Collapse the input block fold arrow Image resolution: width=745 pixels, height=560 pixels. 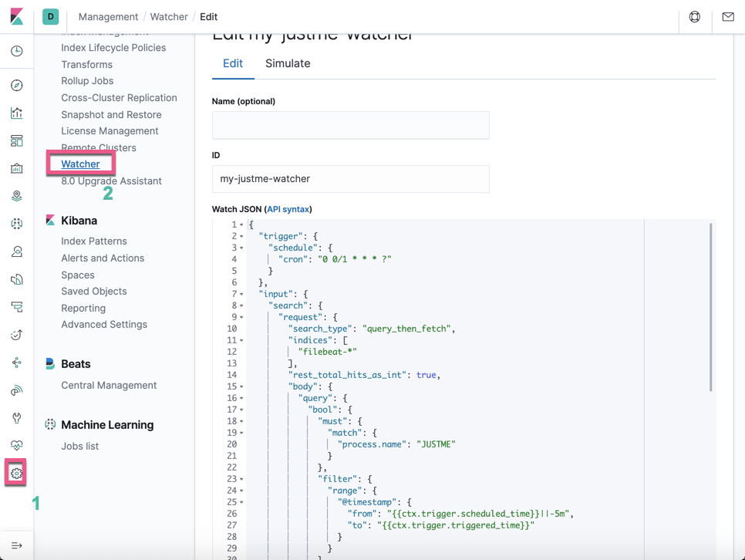[x=241, y=293]
